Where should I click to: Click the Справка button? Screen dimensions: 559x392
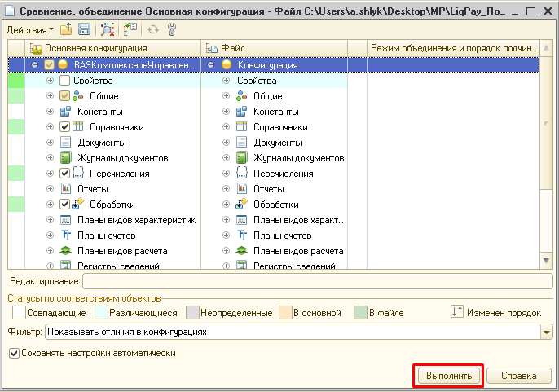pos(517,376)
